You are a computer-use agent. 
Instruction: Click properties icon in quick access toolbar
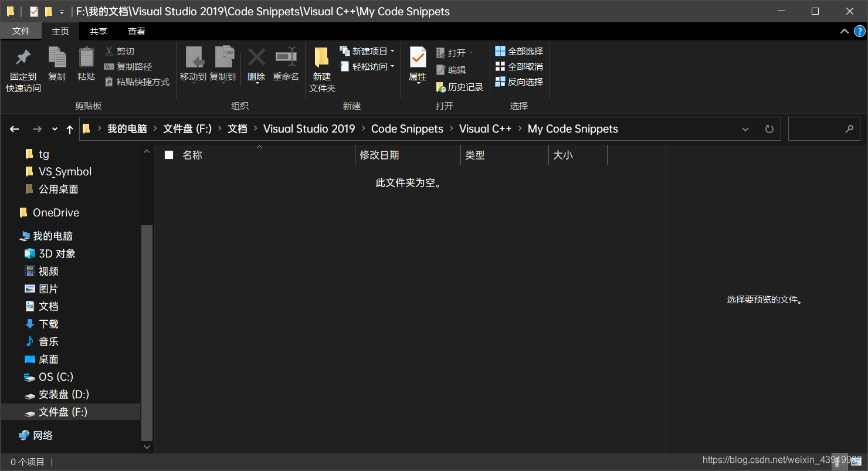click(33, 11)
